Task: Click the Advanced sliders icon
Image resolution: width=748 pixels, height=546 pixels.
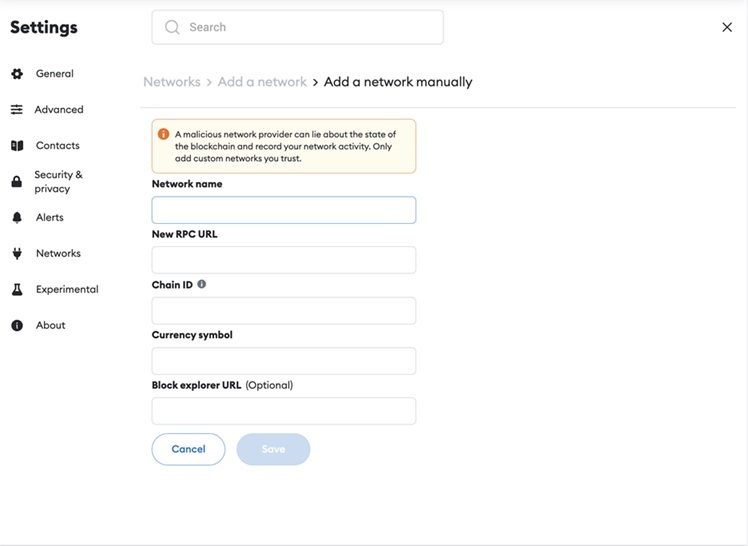Action: click(x=17, y=110)
